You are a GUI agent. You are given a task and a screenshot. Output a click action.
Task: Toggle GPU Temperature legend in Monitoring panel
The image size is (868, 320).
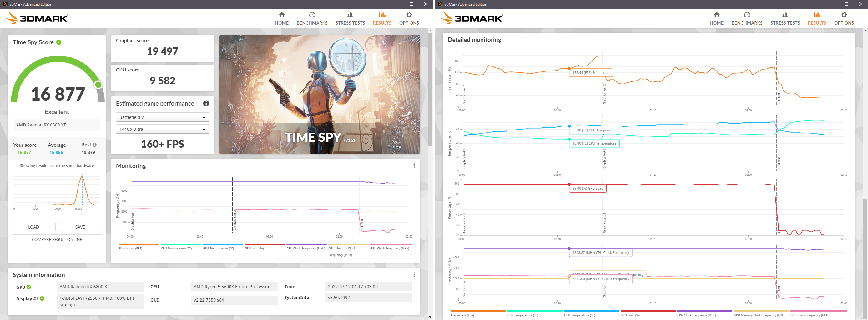click(223, 247)
